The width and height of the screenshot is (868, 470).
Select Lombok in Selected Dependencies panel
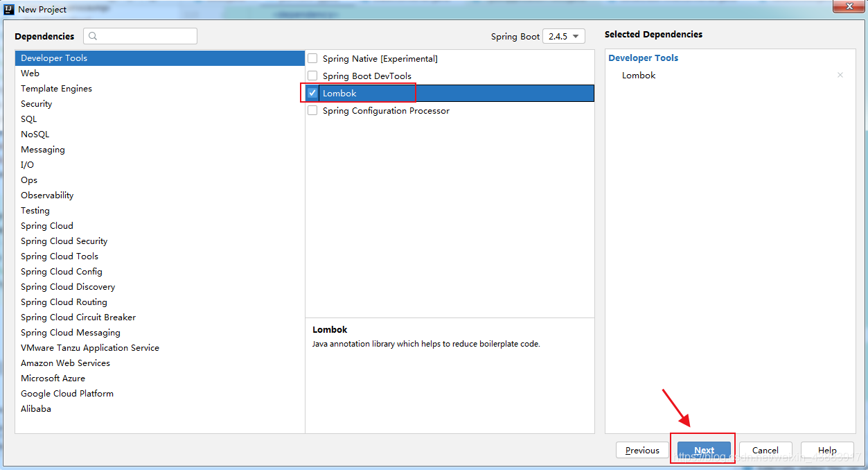click(639, 75)
